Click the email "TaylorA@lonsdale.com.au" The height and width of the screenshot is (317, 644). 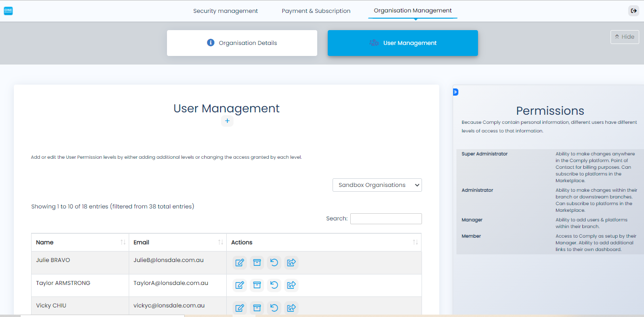click(x=171, y=283)
